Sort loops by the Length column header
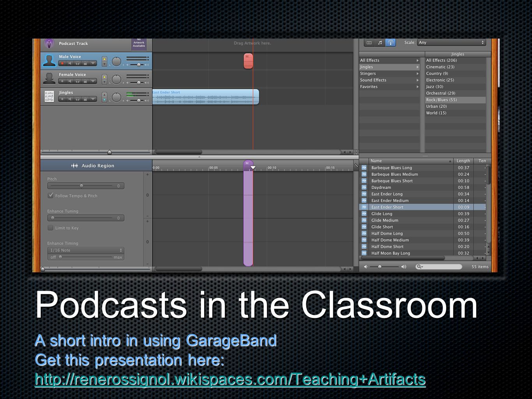Viewport: 532px width, 399px height. point(464,161)
